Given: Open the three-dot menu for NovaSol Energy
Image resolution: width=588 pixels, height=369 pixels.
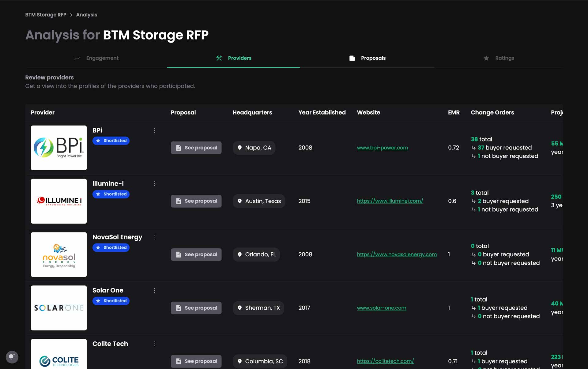Looking at the screenshot, I should (x=155, y=237).
